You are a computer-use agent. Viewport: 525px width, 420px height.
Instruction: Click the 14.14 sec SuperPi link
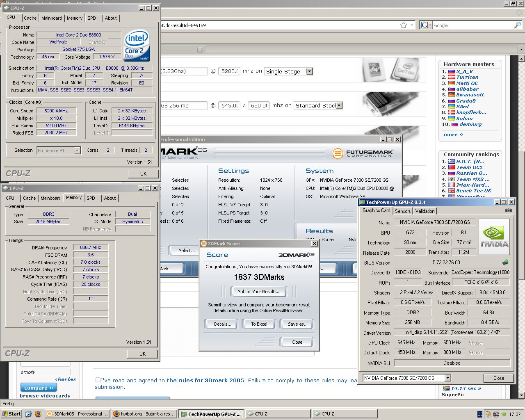tap(466, 388)
